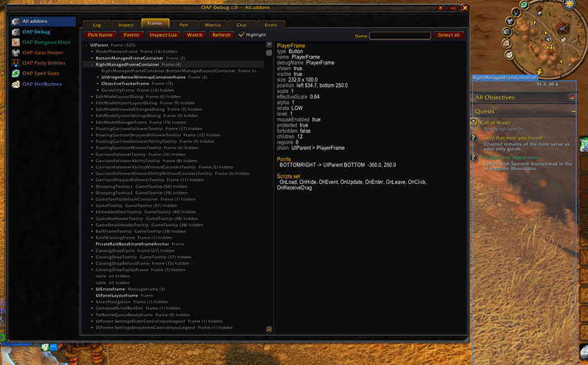Select the CatalogShopFrame tree row
588x365 pixels.
tap(174, 251)
